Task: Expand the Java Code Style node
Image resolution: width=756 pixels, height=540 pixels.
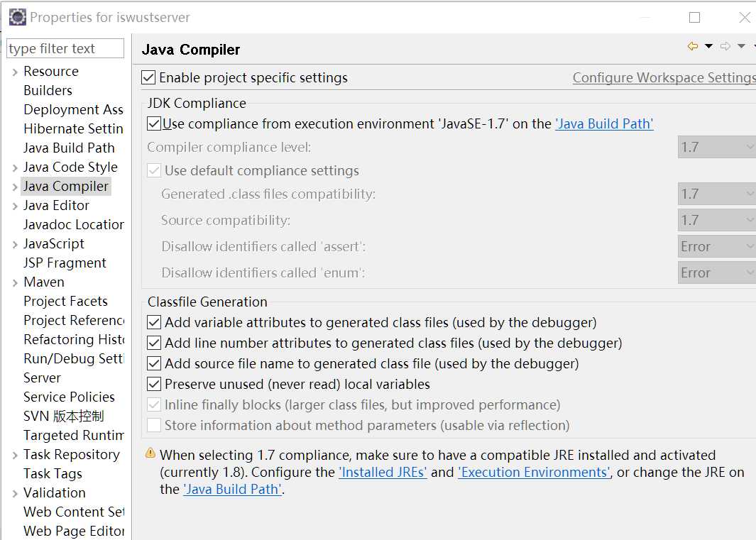Action: click(15, 167)
